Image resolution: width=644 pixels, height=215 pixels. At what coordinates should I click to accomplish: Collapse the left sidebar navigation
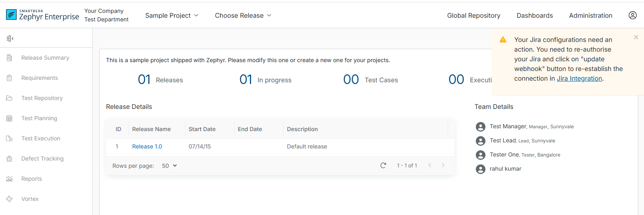(10, 38)
